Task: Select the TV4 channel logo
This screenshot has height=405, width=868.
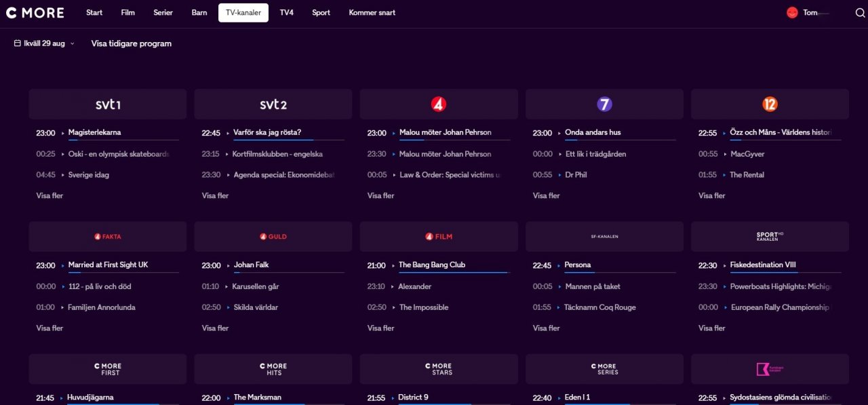Action: click(439, 104)
